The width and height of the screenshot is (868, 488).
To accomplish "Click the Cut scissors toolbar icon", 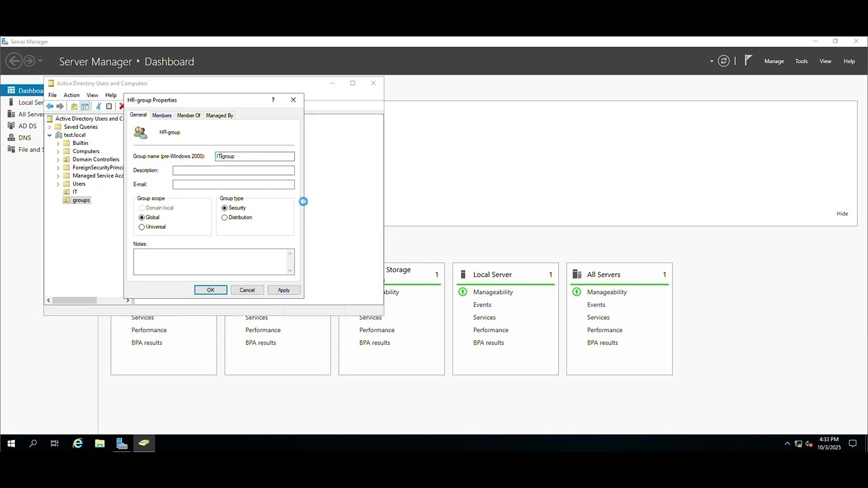I will tap(98, 106).
